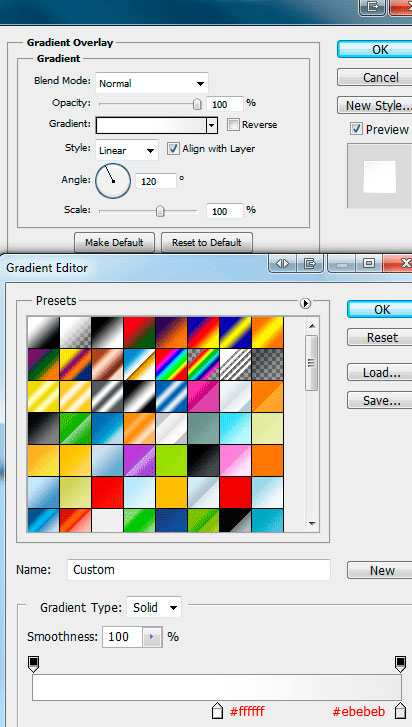The image size is (412, 727).
Task: Select the opaque rainbow spectrum preset
Action: pos(171,364)
